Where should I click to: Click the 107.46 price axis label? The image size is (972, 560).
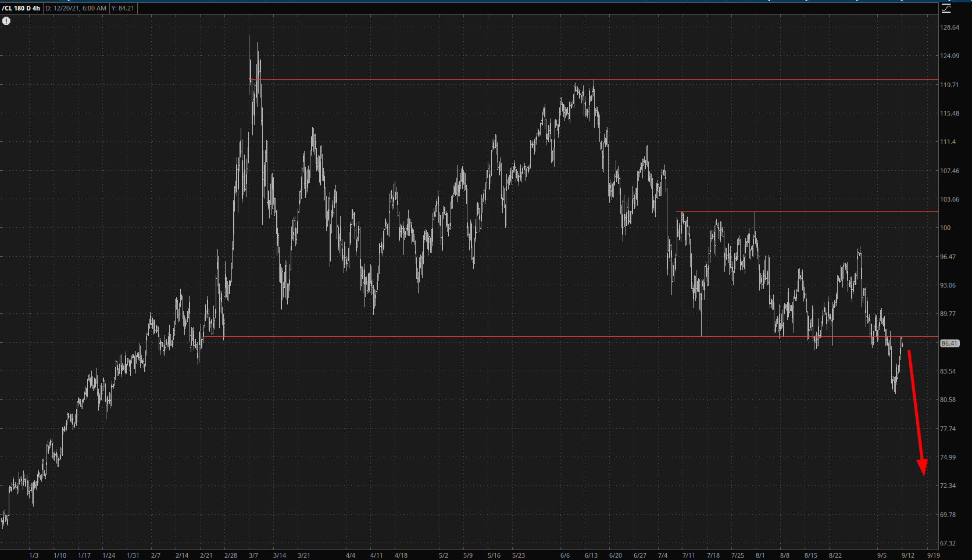[x=949, y=171]
